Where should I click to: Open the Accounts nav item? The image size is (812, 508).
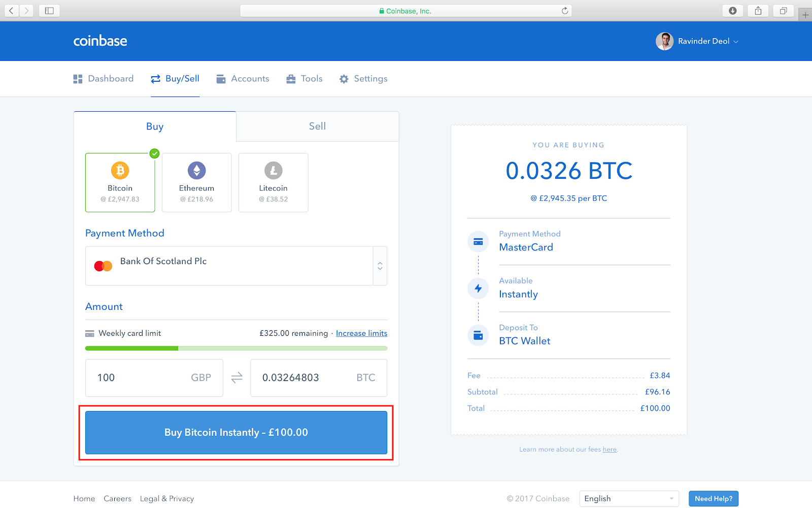(243, 79)
